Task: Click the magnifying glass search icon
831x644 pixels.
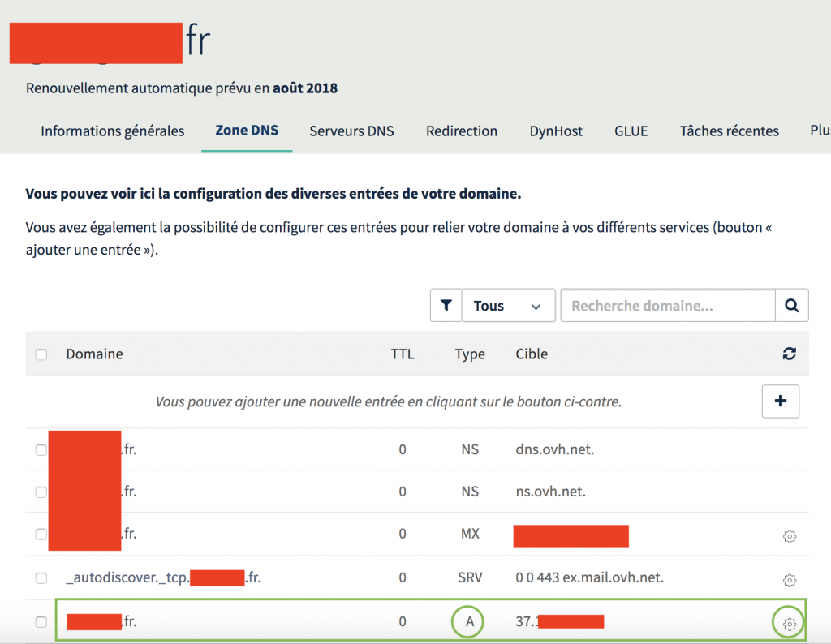Action: [x=791, y=305]
